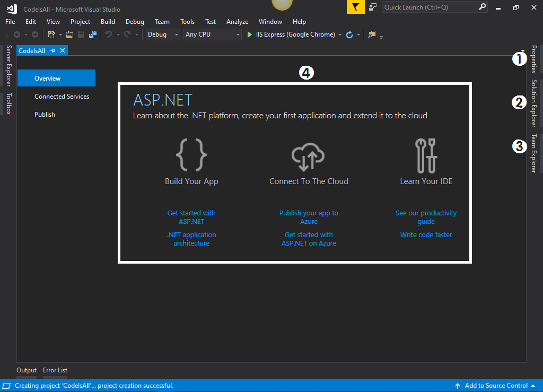Viewport: 543px width, 392px height.
Task: Select the Overview side tab
Action: (56, 78)
